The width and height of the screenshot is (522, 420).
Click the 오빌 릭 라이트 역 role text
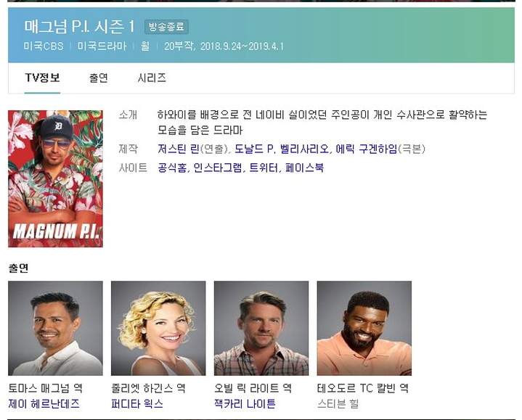tap(253, 388)
